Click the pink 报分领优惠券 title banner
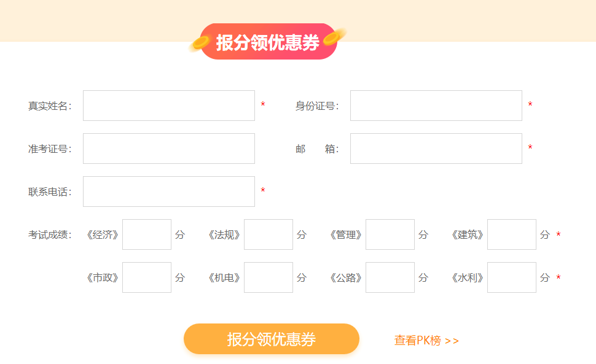 tap(267, 42)
